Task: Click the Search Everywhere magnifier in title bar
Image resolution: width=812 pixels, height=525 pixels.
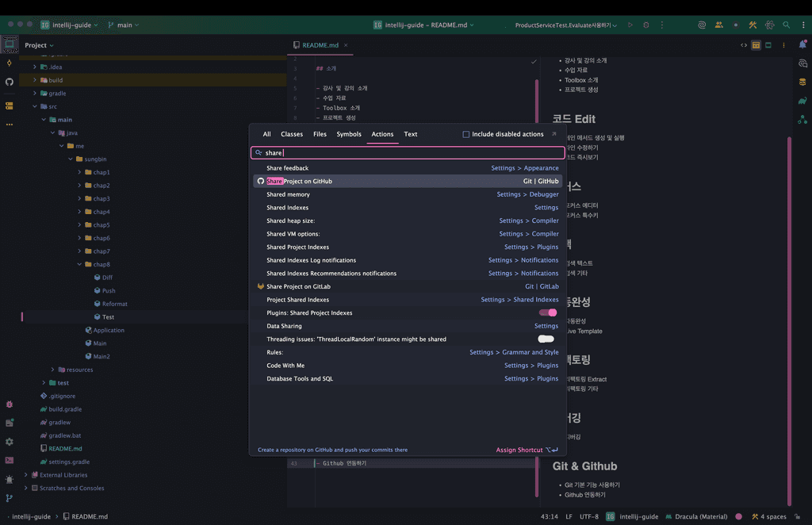Action: [786, 25]
